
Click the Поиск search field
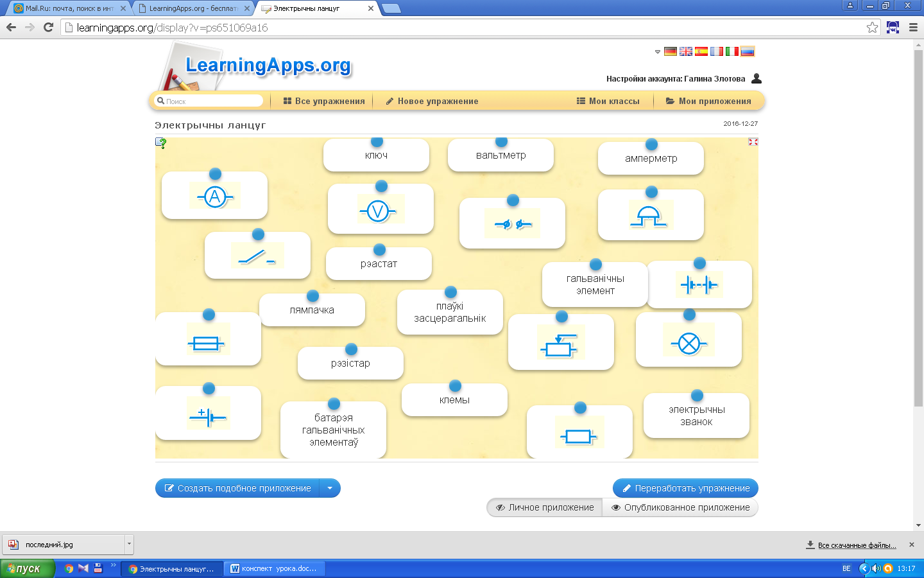pyautogui.click(x=212, y=101)
